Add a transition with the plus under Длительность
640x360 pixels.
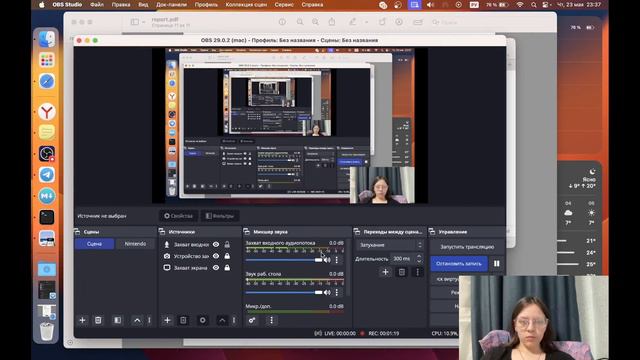(385, 272)
